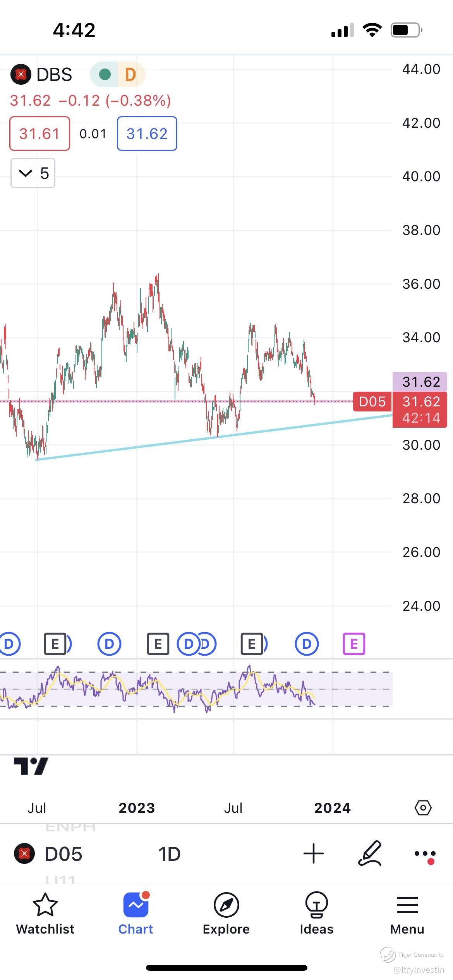Tap the D05 price label on axis
The image size is (453, 980).
(372, 402)
